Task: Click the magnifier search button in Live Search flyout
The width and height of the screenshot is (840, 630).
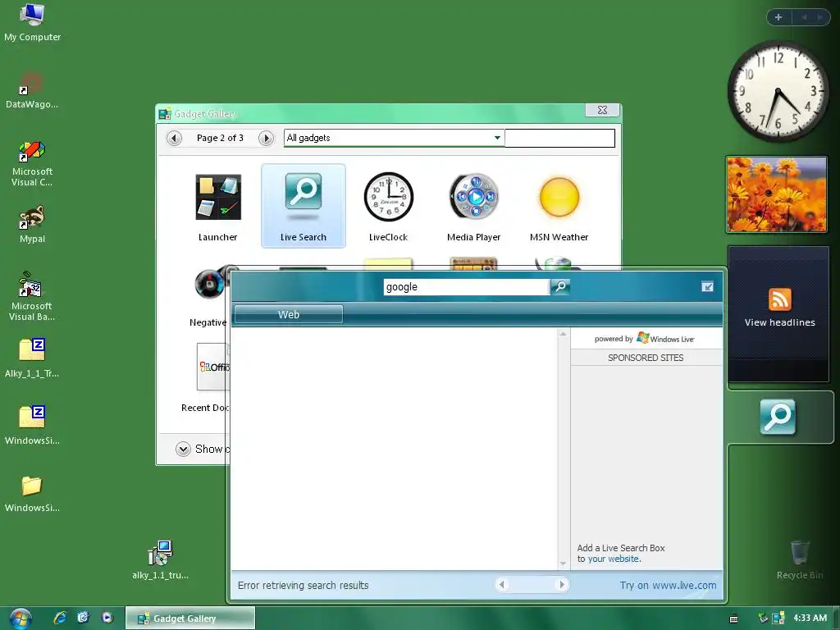Action: [x=560, y=286]
